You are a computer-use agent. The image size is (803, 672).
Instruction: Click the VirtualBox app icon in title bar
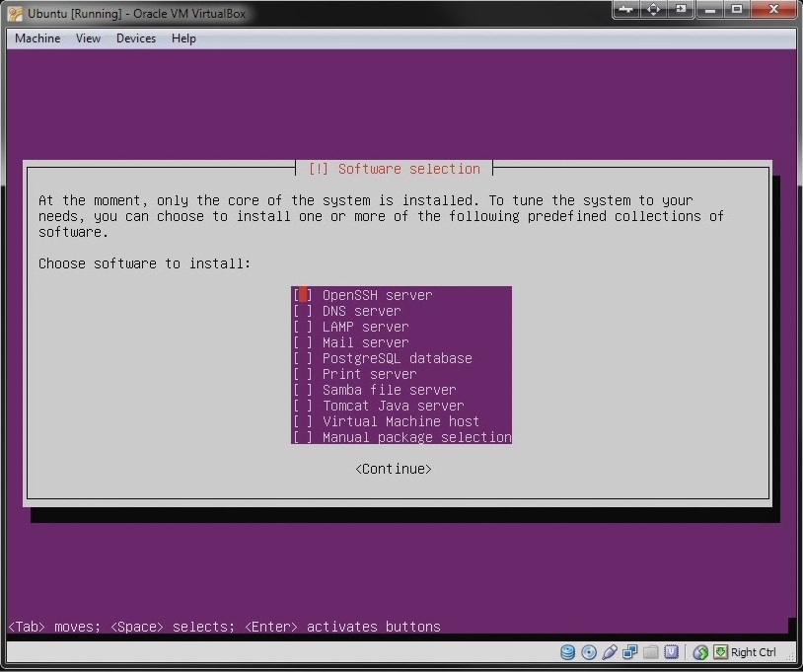point(15,13)
